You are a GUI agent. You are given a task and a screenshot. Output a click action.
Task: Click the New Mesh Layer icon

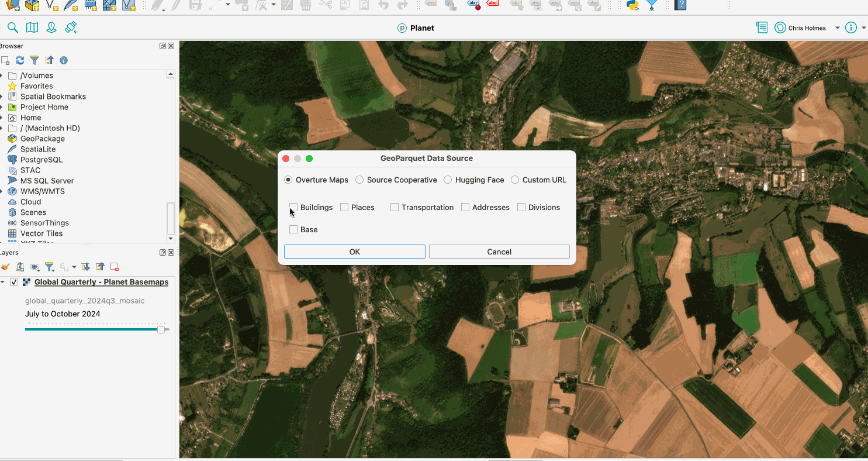pos(109,5)
